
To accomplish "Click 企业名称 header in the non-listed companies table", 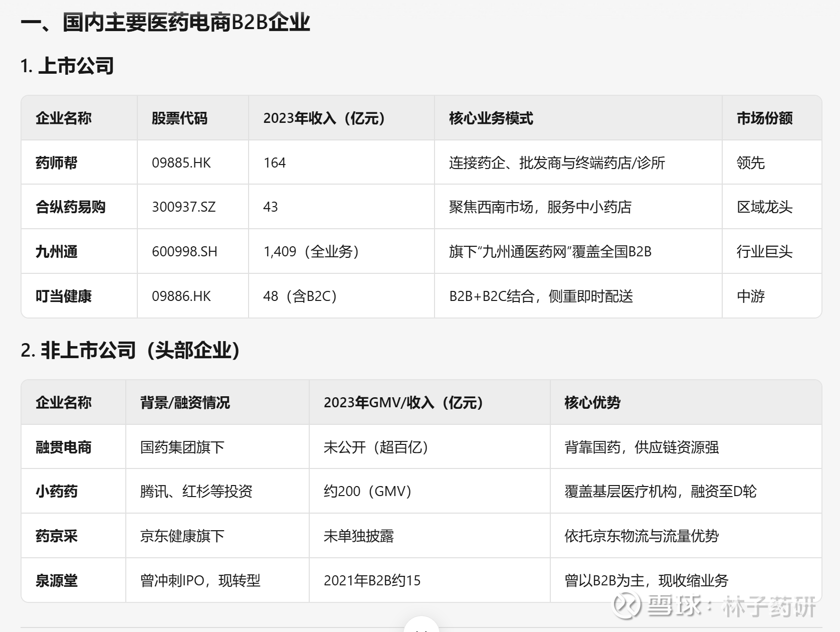I will point(64,402).
